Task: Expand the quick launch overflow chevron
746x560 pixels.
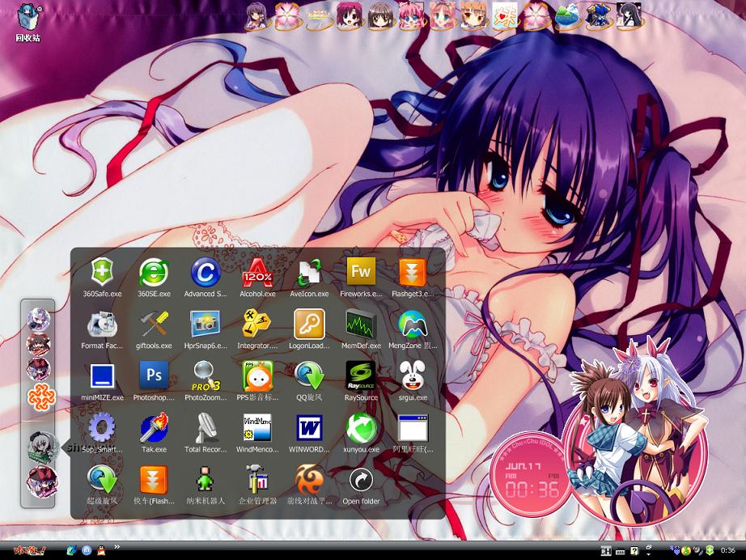Action: click(117, 547)
